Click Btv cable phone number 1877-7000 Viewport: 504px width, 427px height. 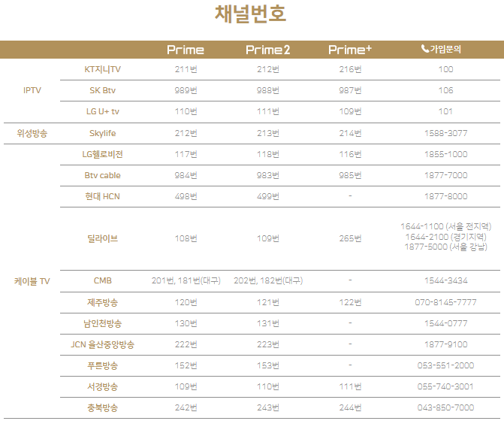[x=446, y=175]
